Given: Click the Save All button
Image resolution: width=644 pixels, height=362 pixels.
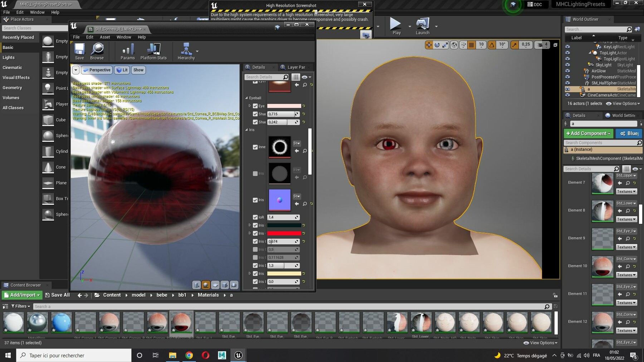Looking at the screenshot, I should (x=57, y=295).
